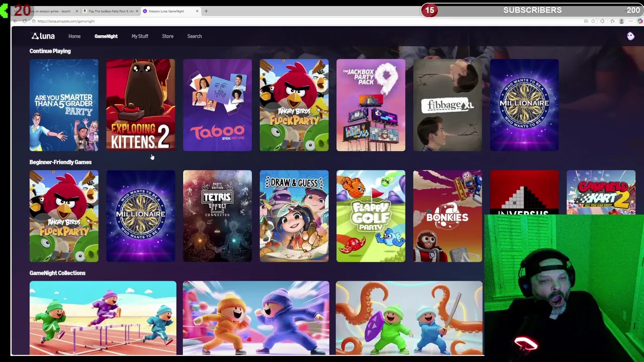The image size is (644, 362).
Task: Open the Garfield Kart 2 tile
Action: pyautogui.click(x=601, y=193)
